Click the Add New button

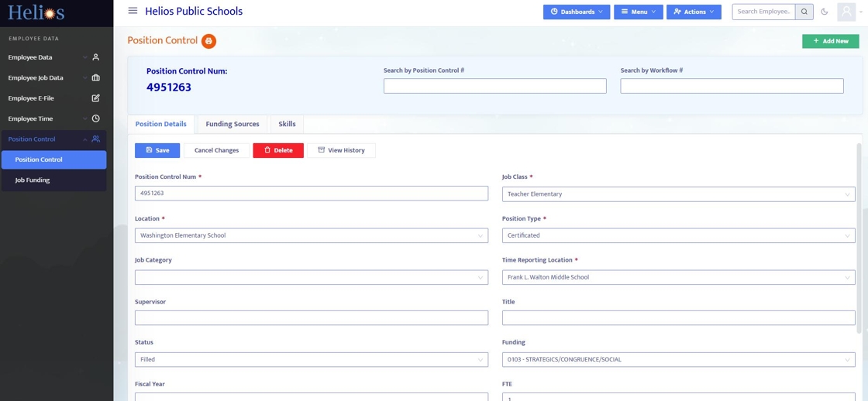click(x=830, y=41)
